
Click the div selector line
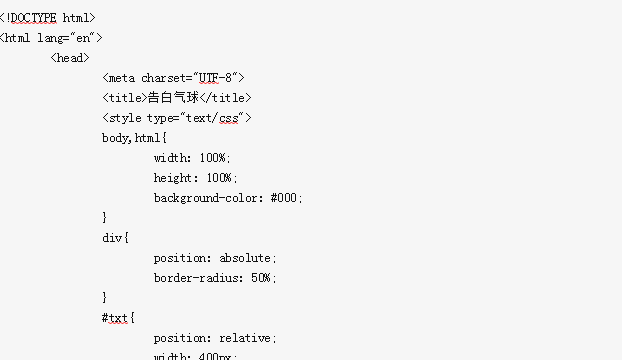pos(115,238)
